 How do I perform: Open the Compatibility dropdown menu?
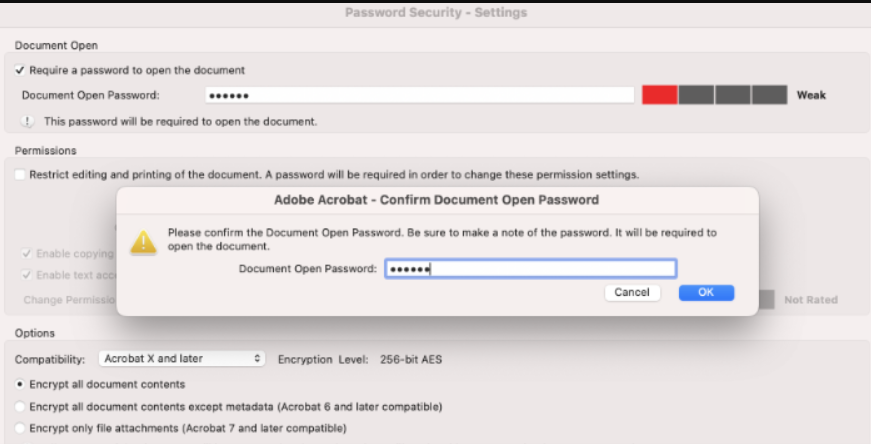[181, 358]
